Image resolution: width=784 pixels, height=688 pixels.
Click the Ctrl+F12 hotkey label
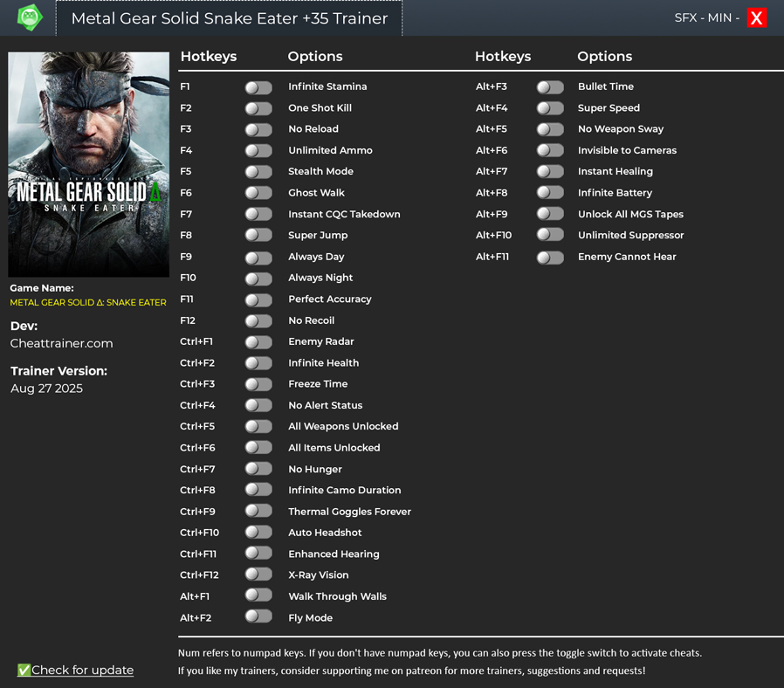(x=199, y=575)
